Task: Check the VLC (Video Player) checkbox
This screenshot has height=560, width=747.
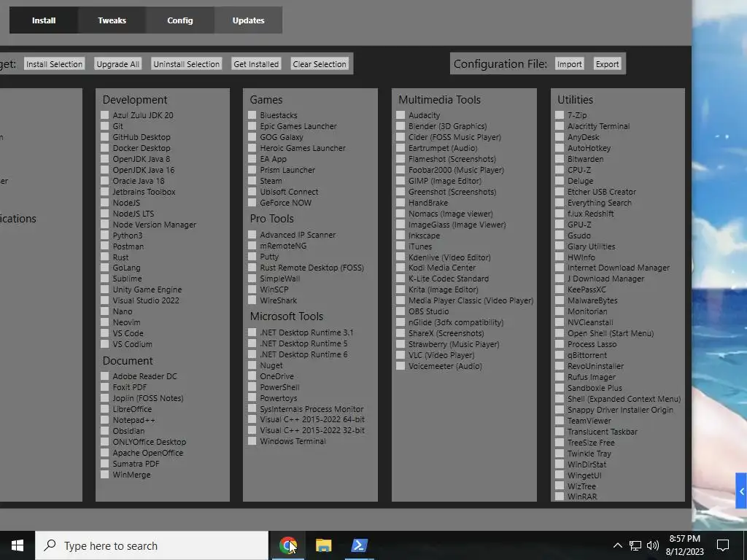Action: tap(400, 355)
